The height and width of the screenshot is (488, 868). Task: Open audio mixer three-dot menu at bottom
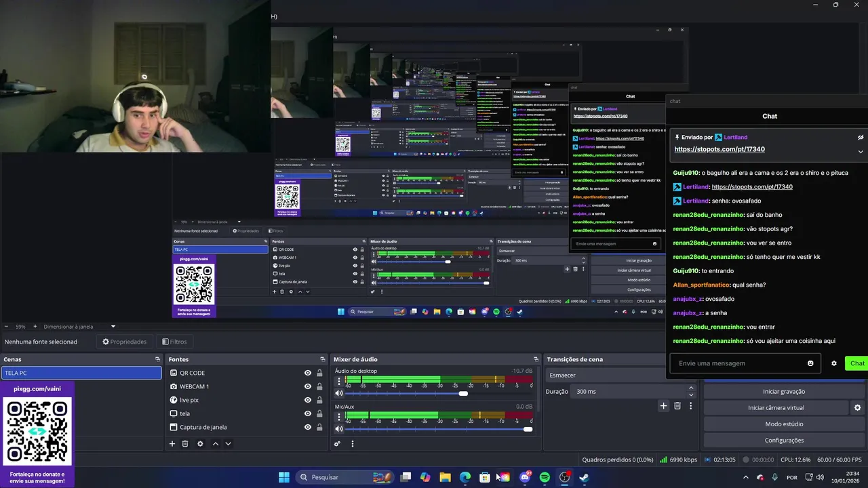[352, 444]
